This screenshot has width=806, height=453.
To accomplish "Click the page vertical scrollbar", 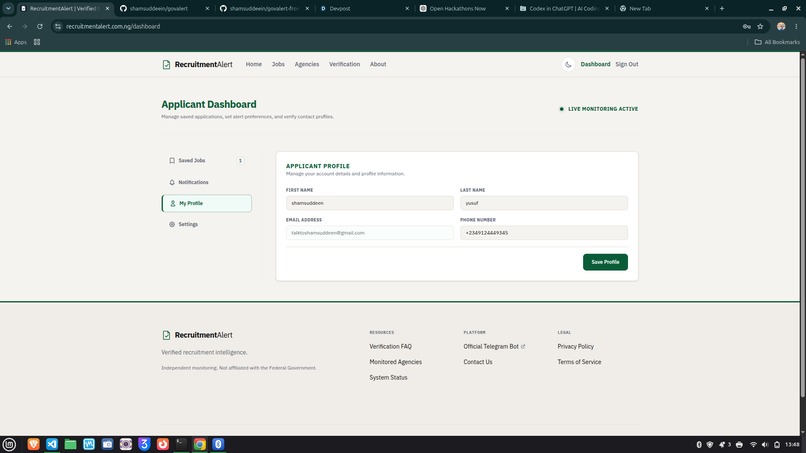I will click(802, 226).
